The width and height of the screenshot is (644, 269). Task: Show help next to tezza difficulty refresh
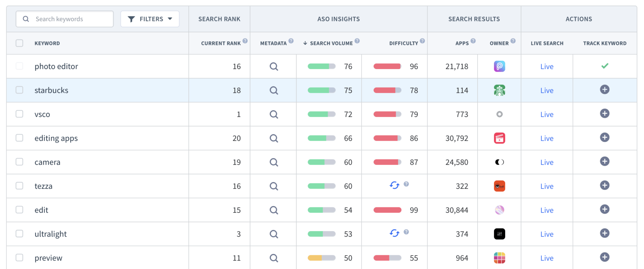pos(406,184)
